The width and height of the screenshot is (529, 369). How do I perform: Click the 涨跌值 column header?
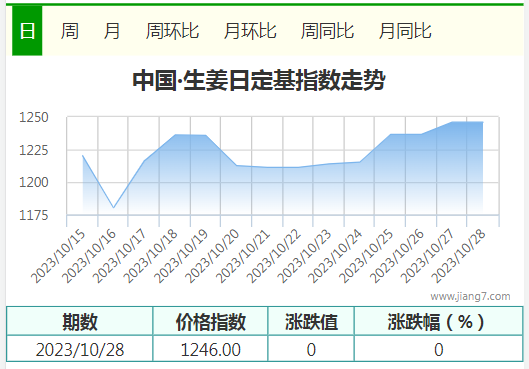tap(311, 321)
